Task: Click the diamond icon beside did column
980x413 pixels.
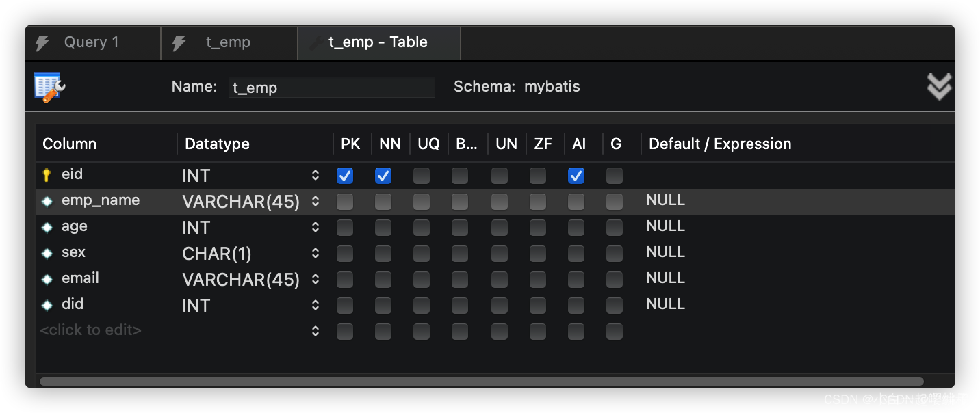Action: tap(47, 305)
